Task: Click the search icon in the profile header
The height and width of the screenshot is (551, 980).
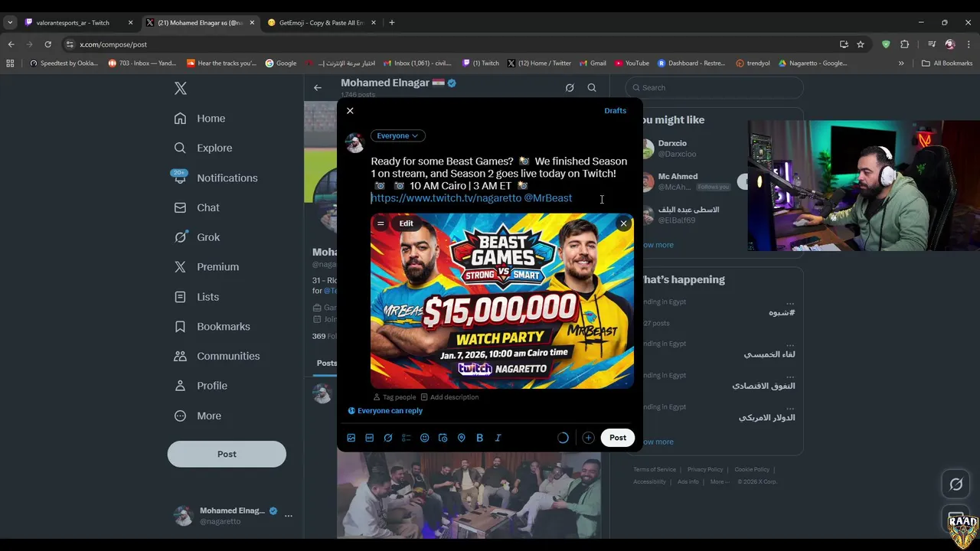Action: point(592,88)
